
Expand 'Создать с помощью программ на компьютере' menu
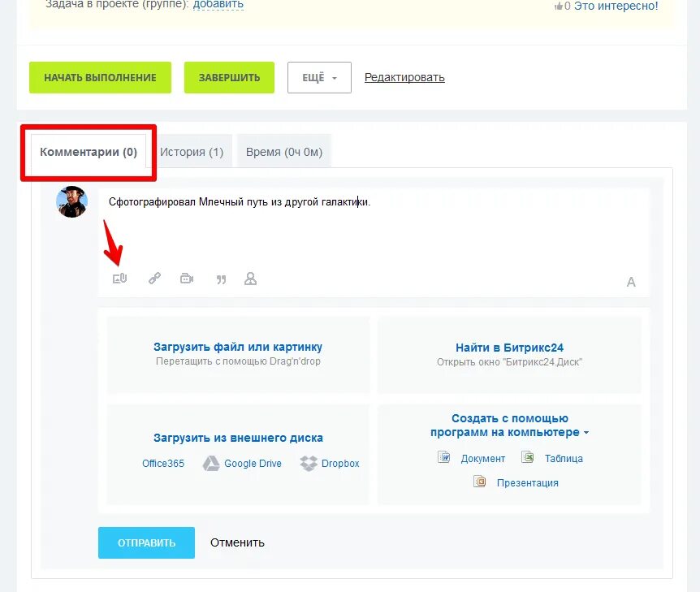tap(509, 425)
